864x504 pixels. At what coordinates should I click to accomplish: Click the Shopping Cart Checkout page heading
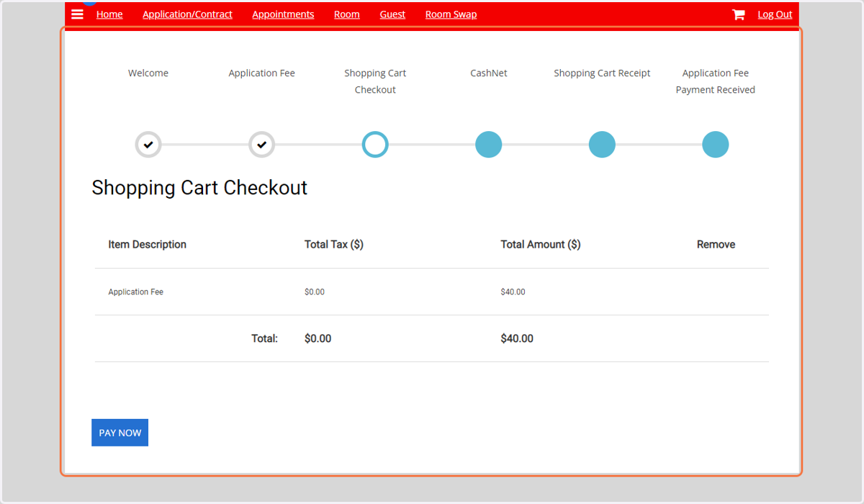pos(199,188)
